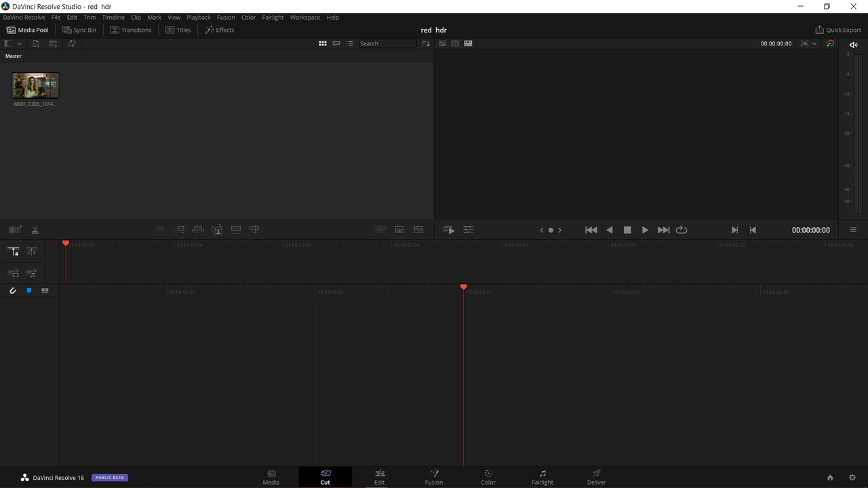Open the Playback menu
The height and width of the screenshot is (488, 868).
point(199,18)
